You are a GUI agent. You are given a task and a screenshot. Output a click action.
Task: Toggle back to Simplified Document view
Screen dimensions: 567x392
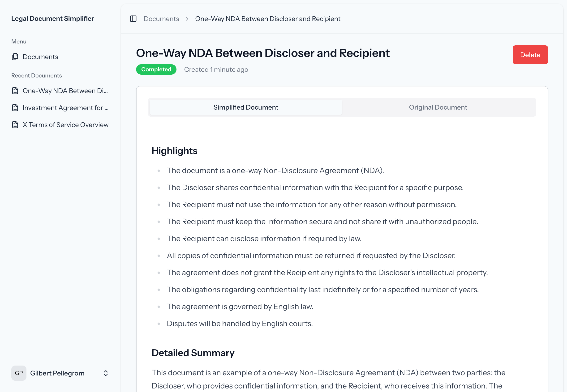pos(245,107)
